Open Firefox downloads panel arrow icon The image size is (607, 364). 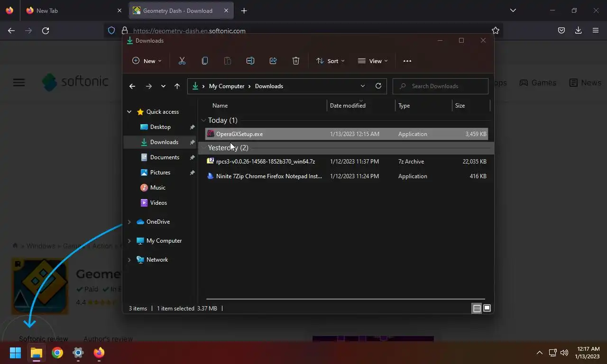(x=578, y=30)
